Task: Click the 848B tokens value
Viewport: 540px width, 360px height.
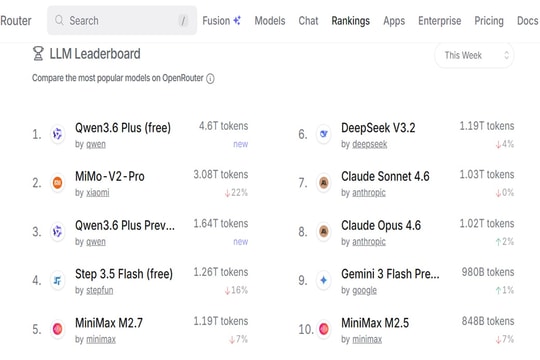Action: coord(488,321)
